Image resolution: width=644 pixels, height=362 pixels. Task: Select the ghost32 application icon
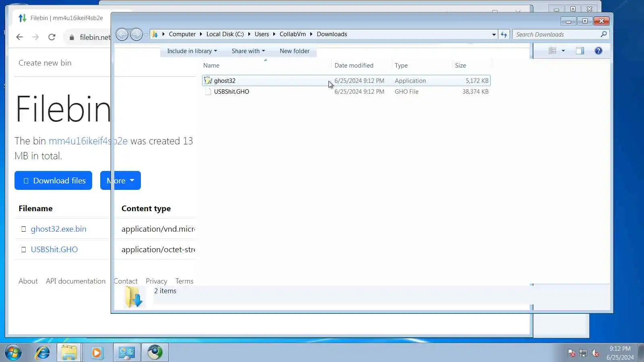coord(208,80)
